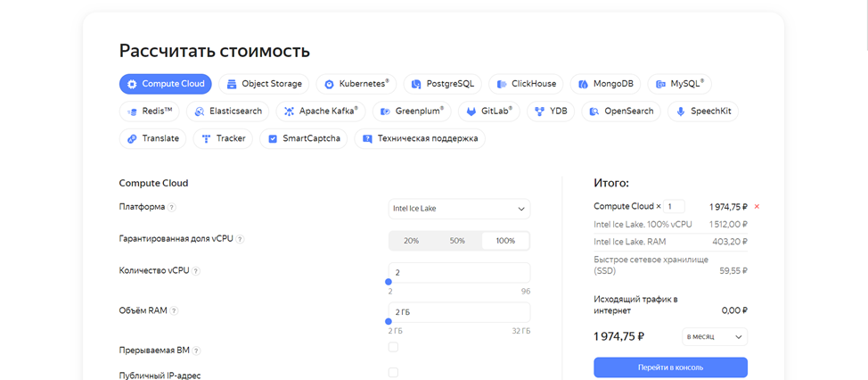Click the '1 512,00 ₽' vCPU cost value
868x380 pixels.
coord(728,225)
